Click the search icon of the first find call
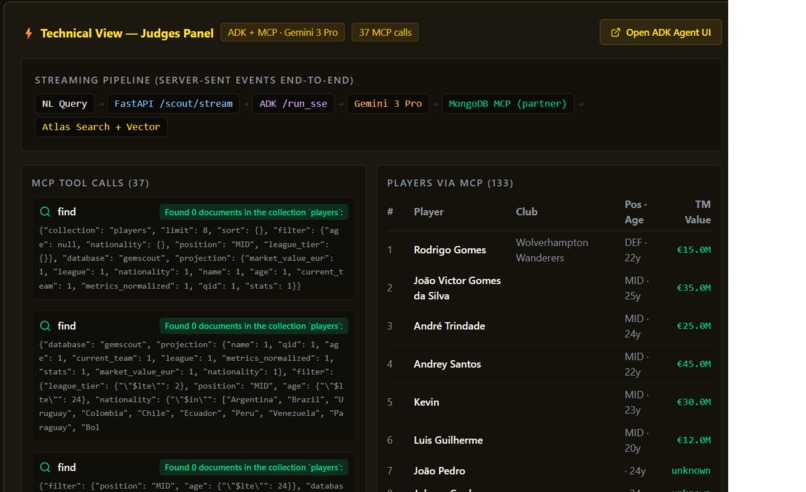 coord(45,212)
